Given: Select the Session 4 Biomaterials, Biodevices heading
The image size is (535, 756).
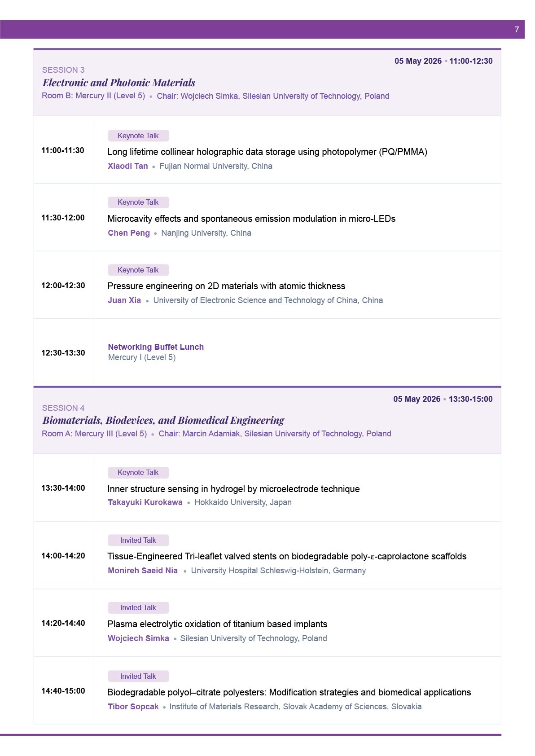Looking at the screenshot, I should pos(163,420).
